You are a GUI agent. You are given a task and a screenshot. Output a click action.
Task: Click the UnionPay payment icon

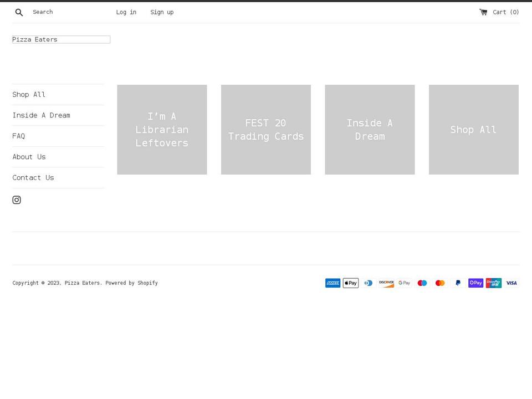494,283
